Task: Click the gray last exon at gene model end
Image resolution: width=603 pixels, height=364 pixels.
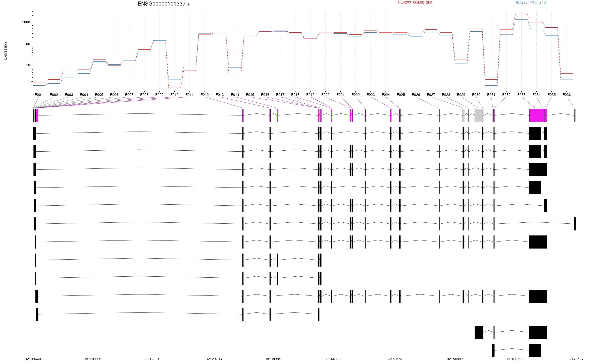Action: tap(575, 115)
